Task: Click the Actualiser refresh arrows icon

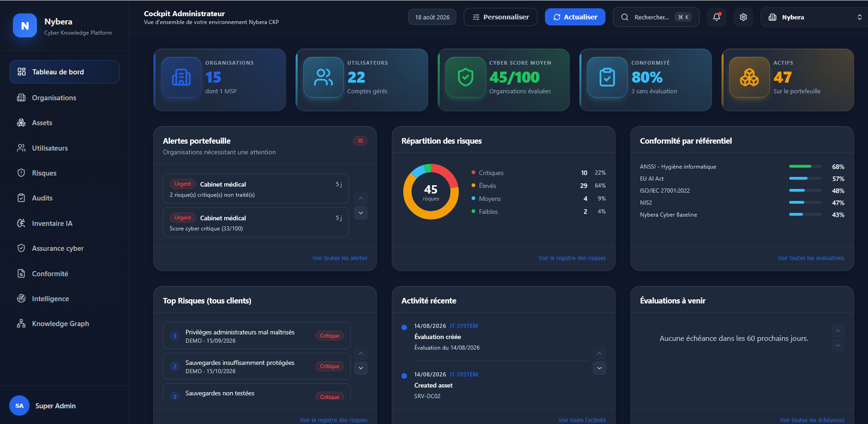Action: [x=557, y=17]
